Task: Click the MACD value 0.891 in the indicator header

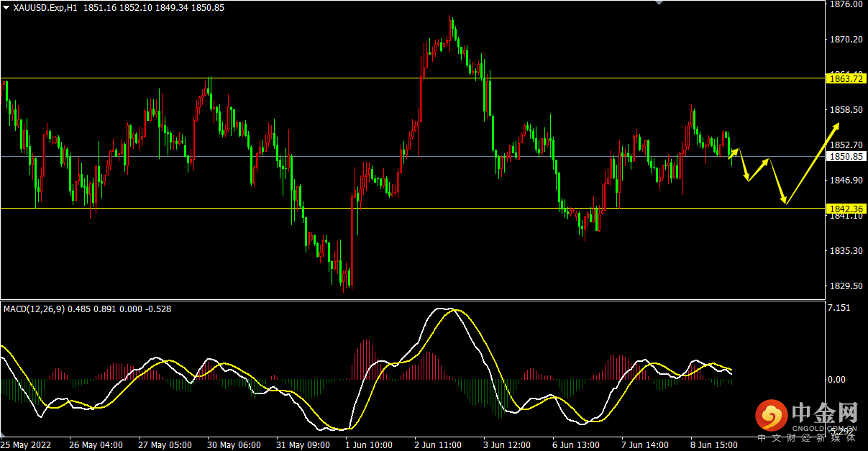Action: point(105,309)
